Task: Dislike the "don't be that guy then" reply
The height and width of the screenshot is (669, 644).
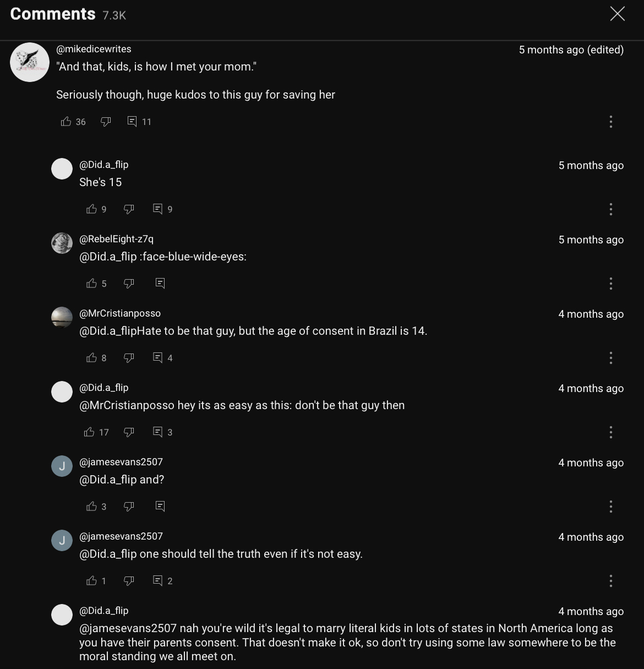Action: click(x=129, y=432)
